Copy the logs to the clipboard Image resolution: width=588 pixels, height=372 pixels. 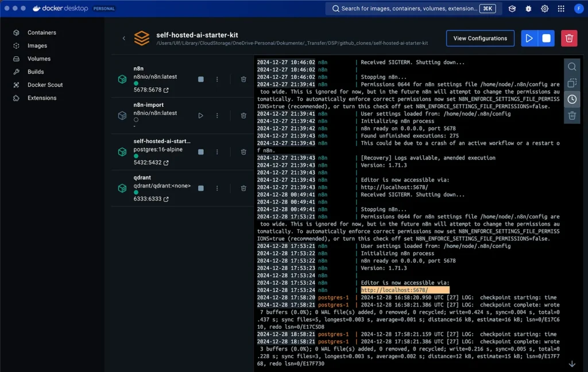coord(572,83)
